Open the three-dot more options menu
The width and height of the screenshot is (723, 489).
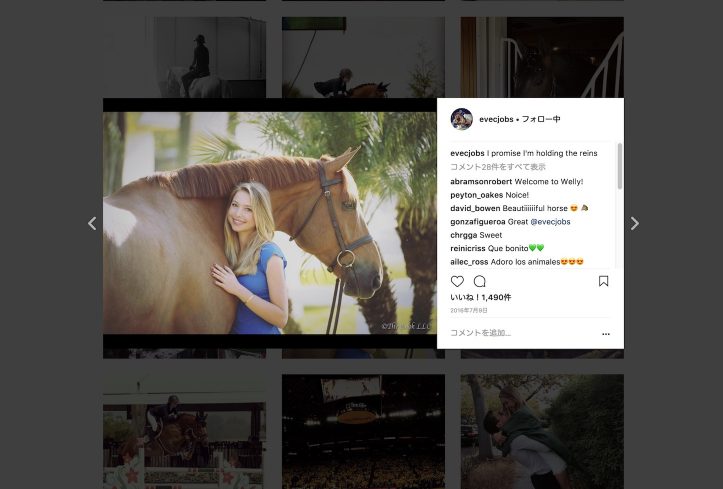click(x=605, y=334)
